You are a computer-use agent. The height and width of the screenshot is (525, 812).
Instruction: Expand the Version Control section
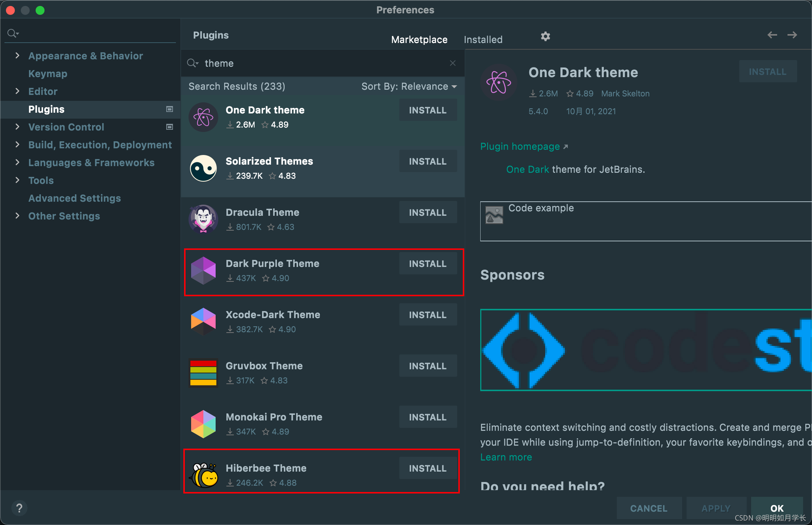(17, 127)
